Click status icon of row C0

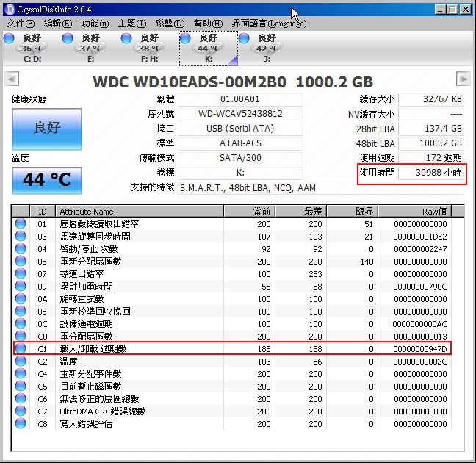(x=21, y=336)
